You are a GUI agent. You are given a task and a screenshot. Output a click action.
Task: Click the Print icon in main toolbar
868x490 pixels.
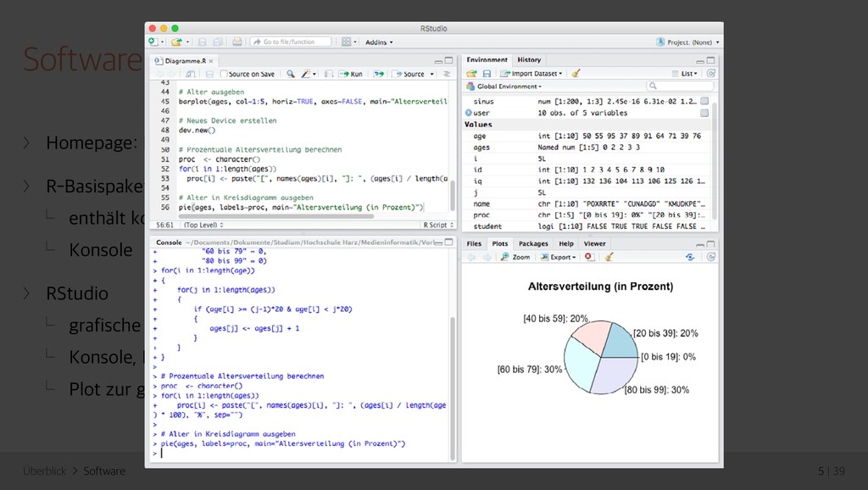pos(237,42)
